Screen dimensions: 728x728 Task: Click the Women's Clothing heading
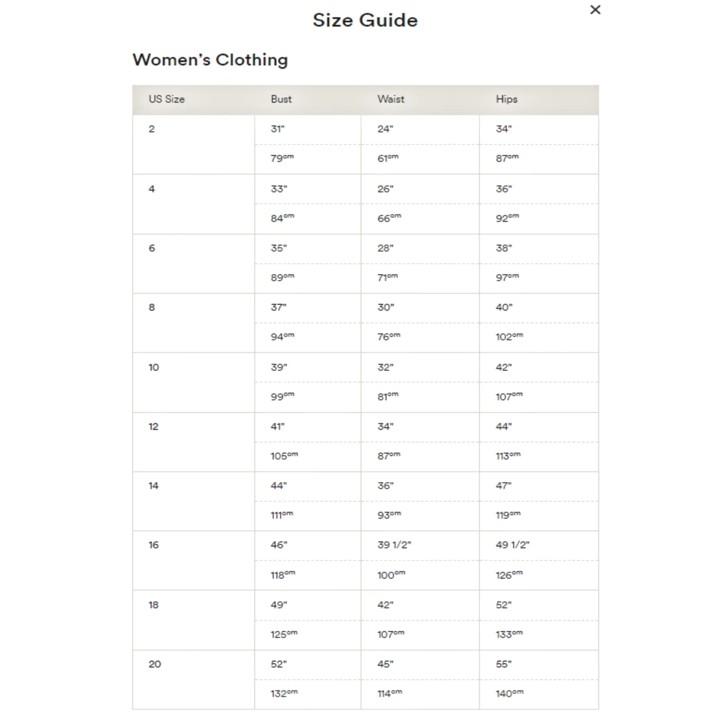click(210, 60)
